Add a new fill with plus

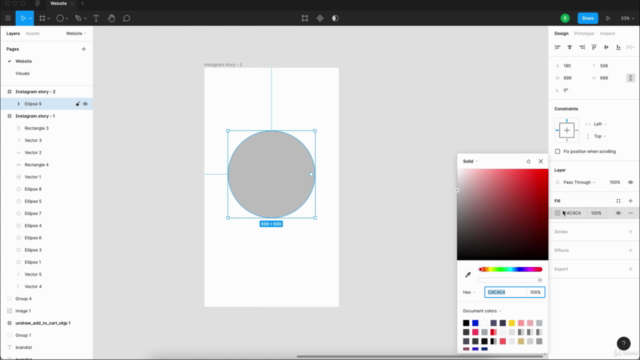(x=631, y=201)
